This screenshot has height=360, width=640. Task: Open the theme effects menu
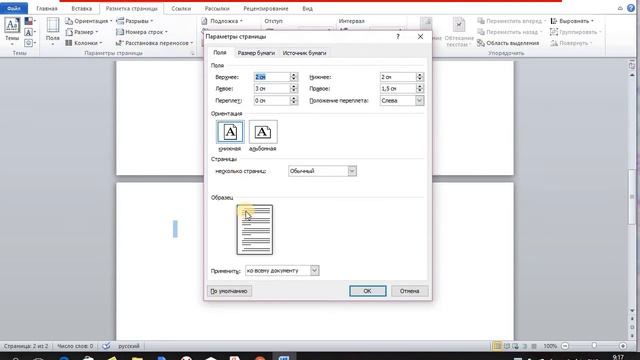30,42
